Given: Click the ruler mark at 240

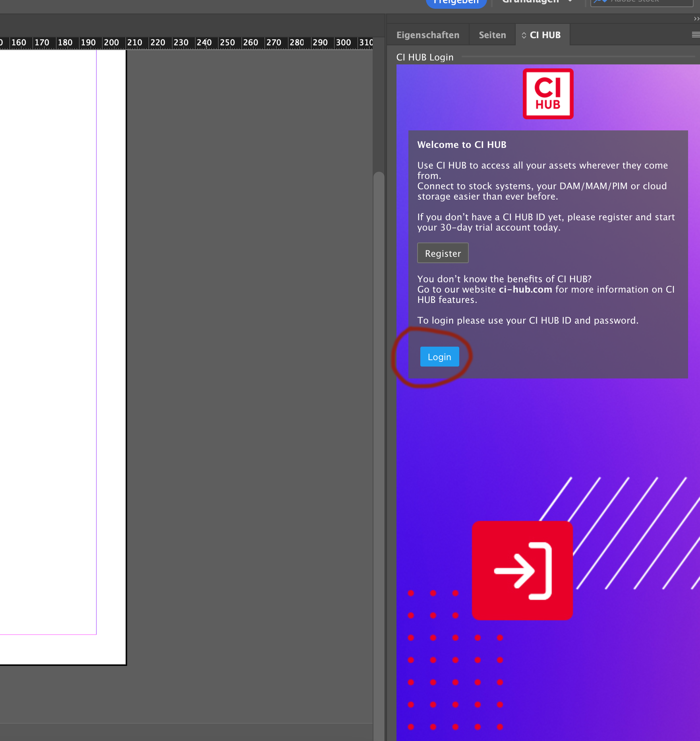Looking at the screenshot, I should [204, 43].
